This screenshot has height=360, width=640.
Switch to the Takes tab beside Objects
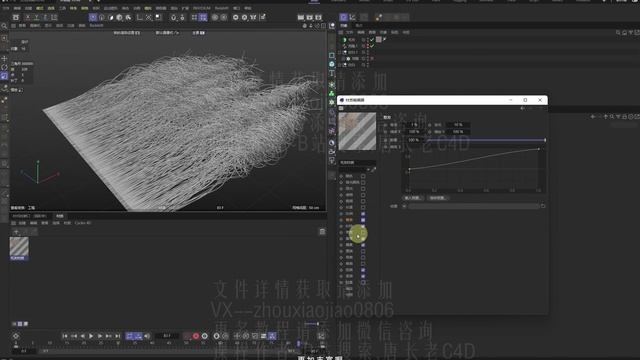358,25
